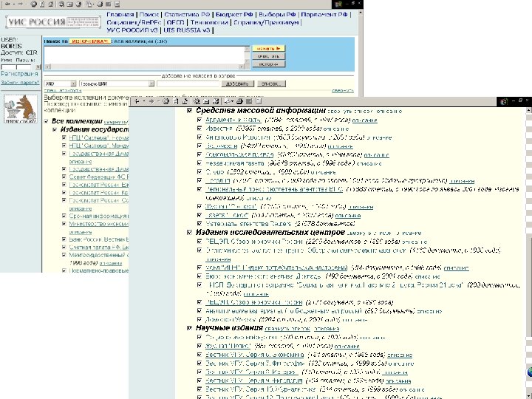Open the Back history dropdown arrow in the rear window
532x399 pixels.
click(x=13, y=4)
